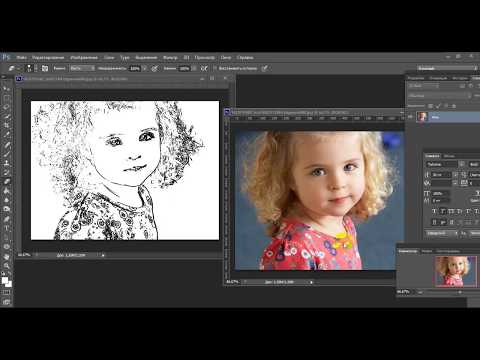Open status bar arrow of photo document
The width and height of the screenshot is (480, 360).
[x=311, y=282]
